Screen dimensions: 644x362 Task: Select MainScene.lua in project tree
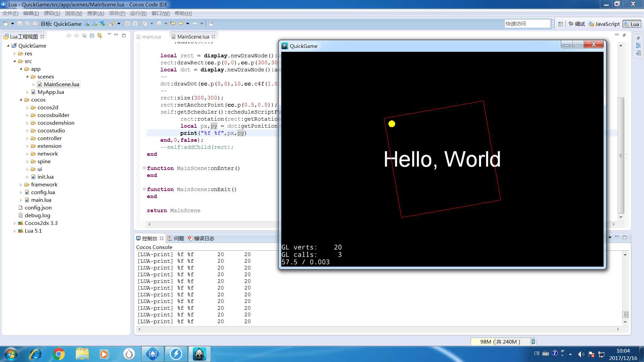point(58,84)
